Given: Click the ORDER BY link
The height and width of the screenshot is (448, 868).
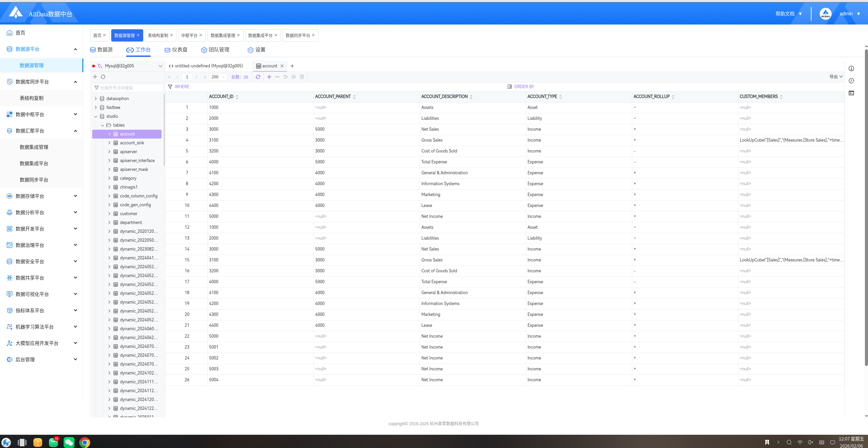Looking at the screenshot, I should [x=524, y=87].
